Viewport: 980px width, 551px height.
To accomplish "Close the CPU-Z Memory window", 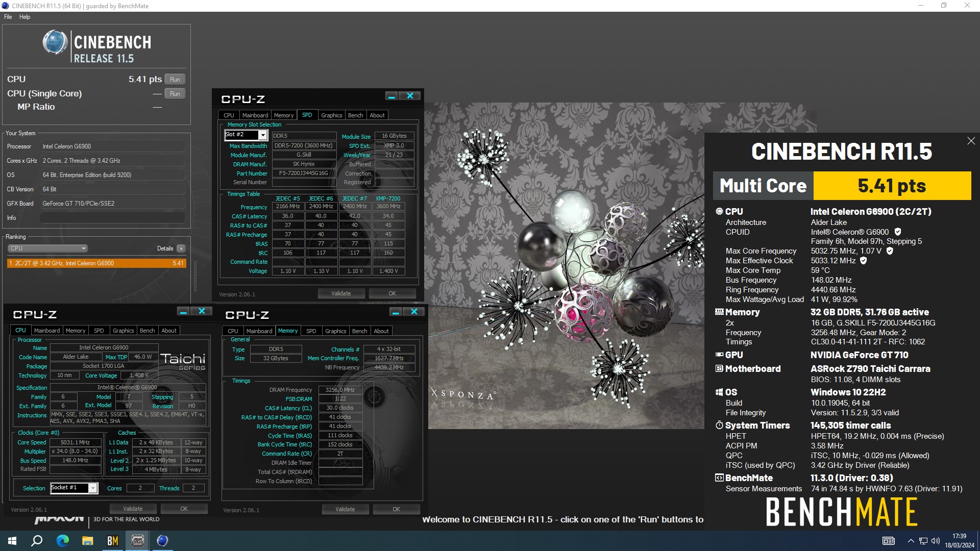I will tap(414, 312).
